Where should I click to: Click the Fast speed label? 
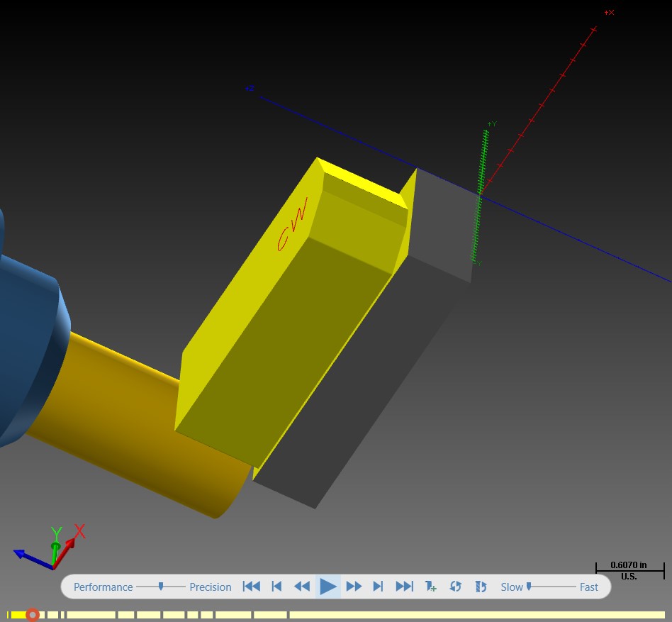(x=589, y=587)
